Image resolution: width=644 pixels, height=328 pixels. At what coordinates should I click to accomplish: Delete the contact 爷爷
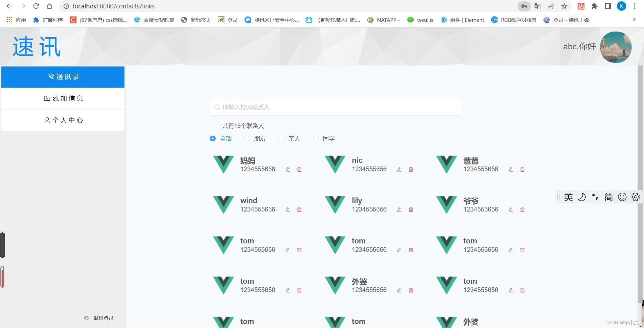point(522,209)
